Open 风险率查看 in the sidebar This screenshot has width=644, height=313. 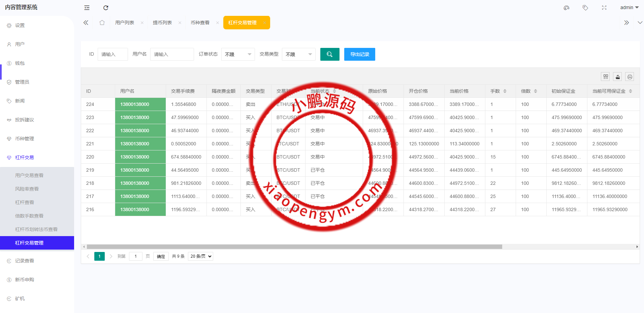(27, 189)
